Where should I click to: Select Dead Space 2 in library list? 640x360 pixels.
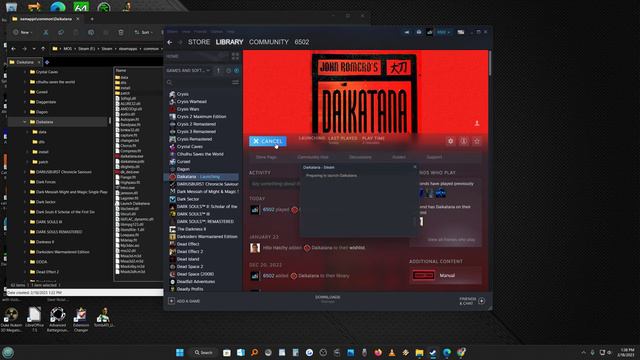pyautogui.click(x=190, y=267)
